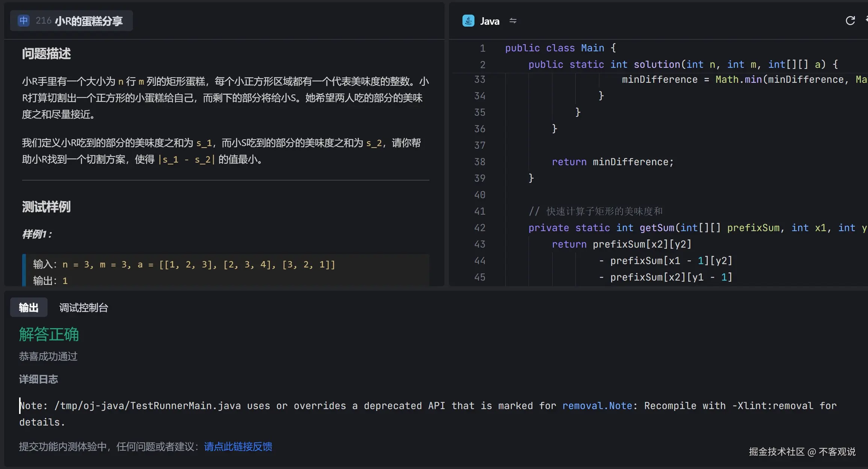Viewport: 868px width, 469px height.
Task: Click the 问题描述 section heading
Action: pos(46,54)
